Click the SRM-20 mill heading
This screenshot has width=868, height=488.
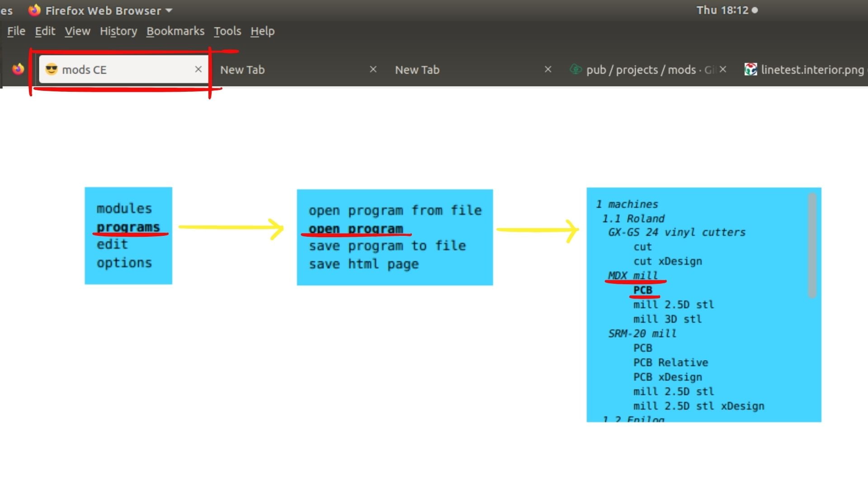(642, 333)
